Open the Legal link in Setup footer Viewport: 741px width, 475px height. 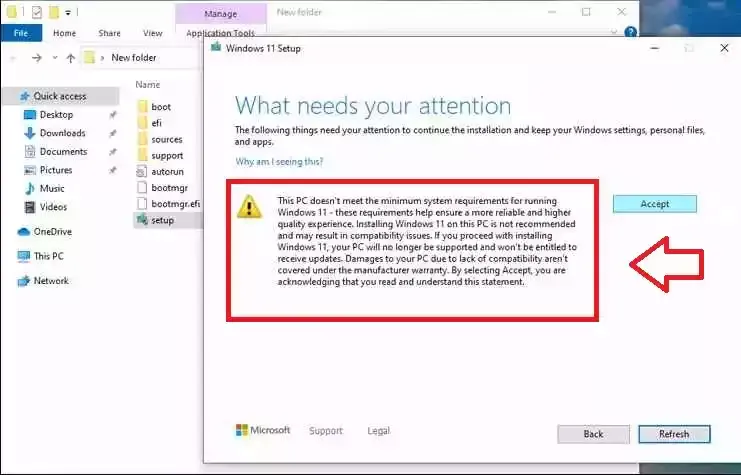[379, 431]
